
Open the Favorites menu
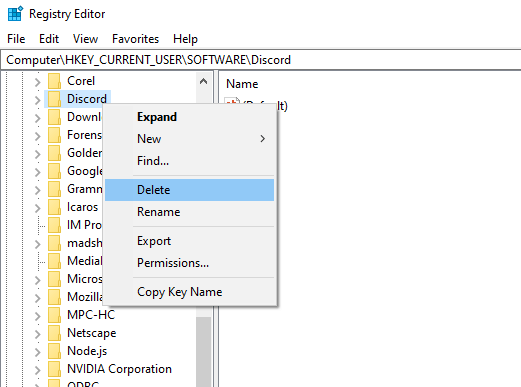tap(135, 39)
